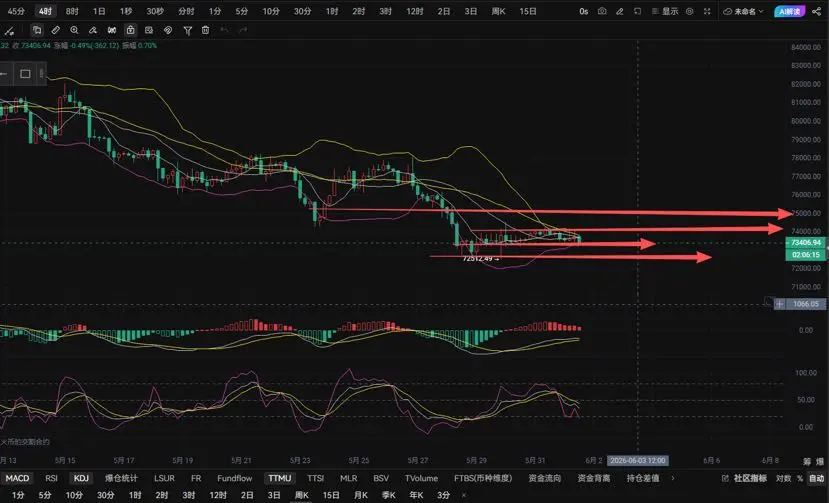This screenshot has height=503, width=829.
Task: Enable the 资金背离 indicator
Action: [x=594, y=478]
